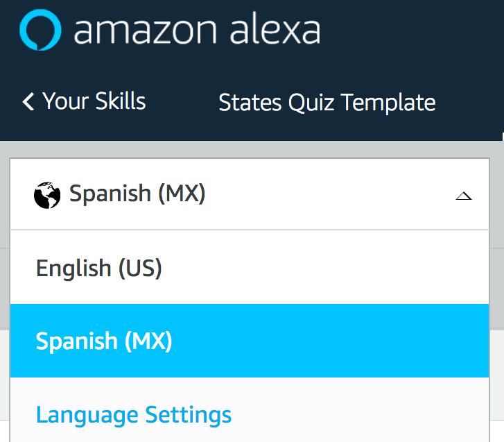This screenshot has height=442, width=504.
Task: Click the white area right of English (US)
Action: pyautogui.click(x=324, y=267)
